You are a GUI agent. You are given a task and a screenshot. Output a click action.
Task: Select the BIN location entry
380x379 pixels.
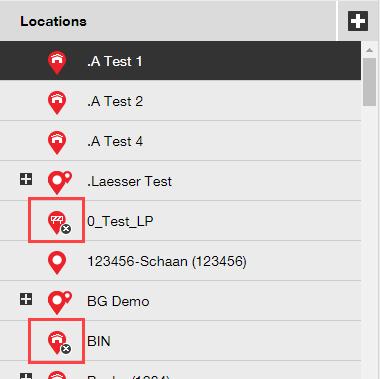(99, 341)
